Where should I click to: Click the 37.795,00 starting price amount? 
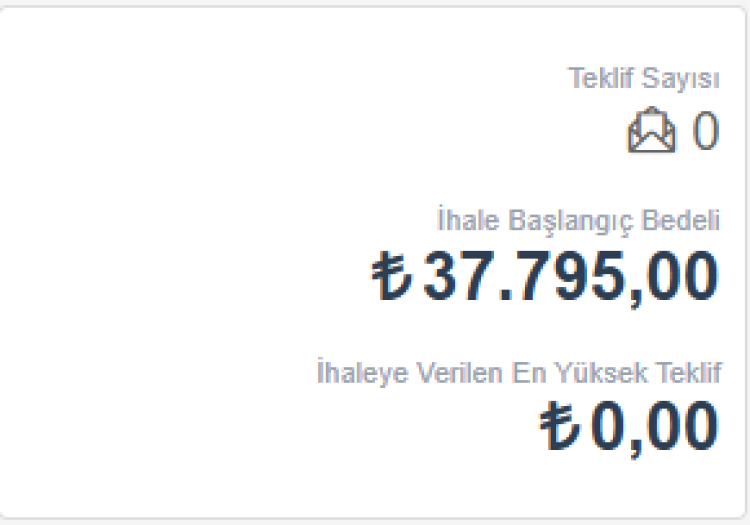pos(570,276)
